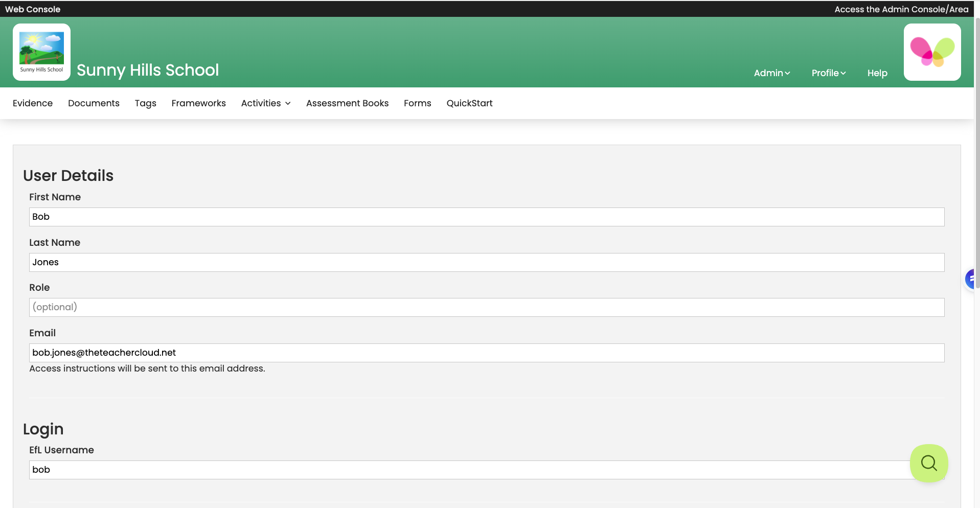Click the Login heading
Image resolution: width=980 pixels, height=508 pixels.
[43, 429]
